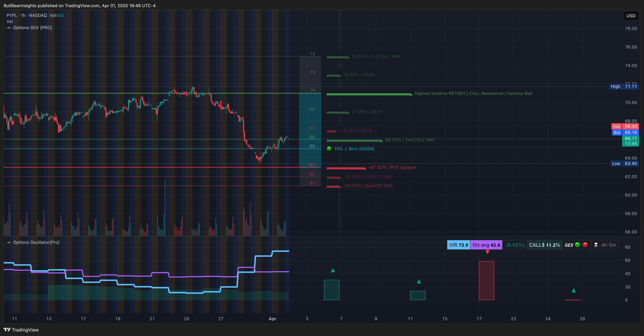Click the green up-triangle near date 7
Screen dimensions: 644x336
[333, 270]
